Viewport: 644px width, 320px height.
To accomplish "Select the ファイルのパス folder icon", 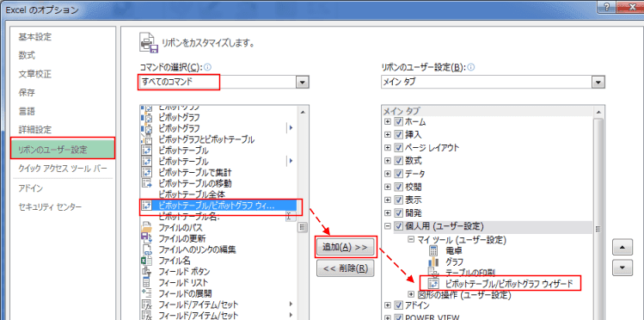I will tap(147, 227).
